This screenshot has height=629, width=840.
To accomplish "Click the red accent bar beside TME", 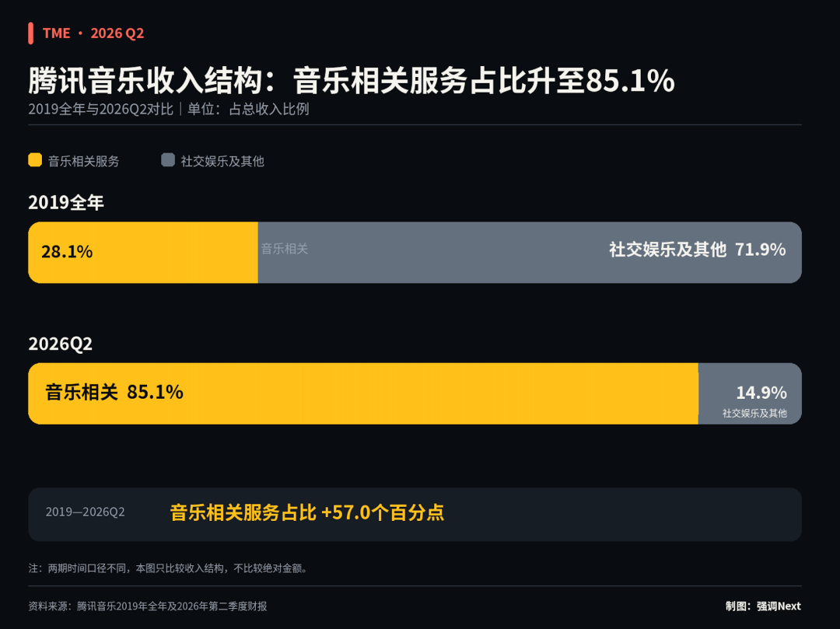I will (31, 33).
